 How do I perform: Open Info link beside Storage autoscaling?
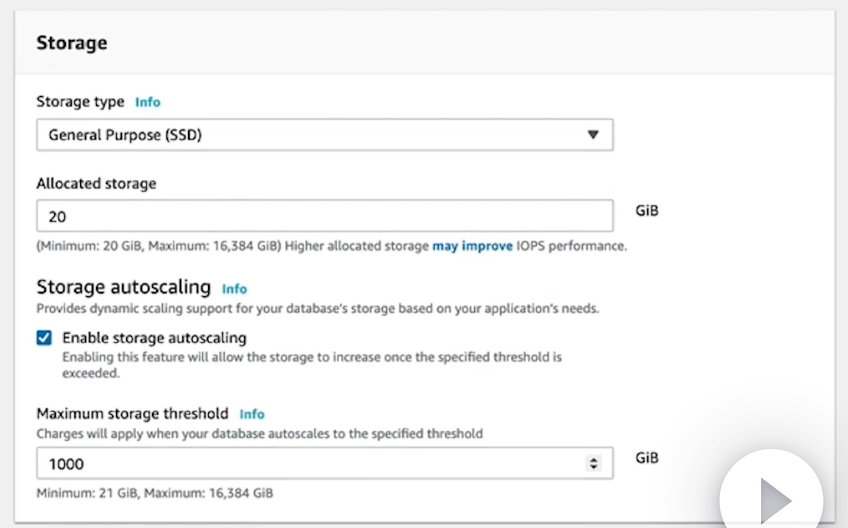pos(234,289)
